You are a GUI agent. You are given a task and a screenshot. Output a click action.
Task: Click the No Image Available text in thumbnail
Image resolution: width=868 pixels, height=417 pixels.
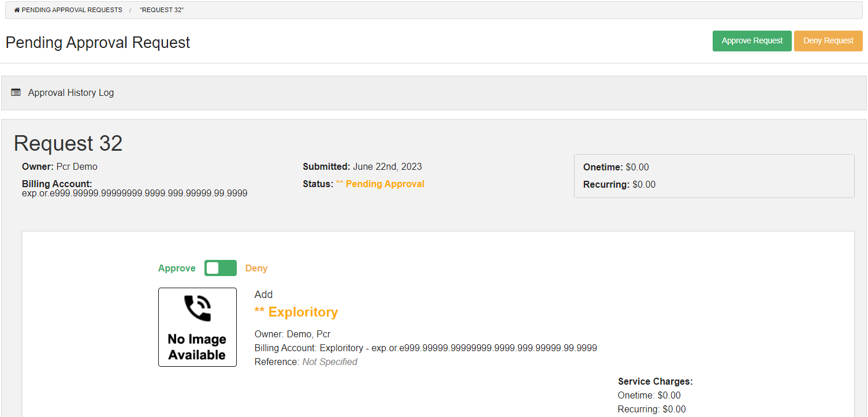coord(197,347)
